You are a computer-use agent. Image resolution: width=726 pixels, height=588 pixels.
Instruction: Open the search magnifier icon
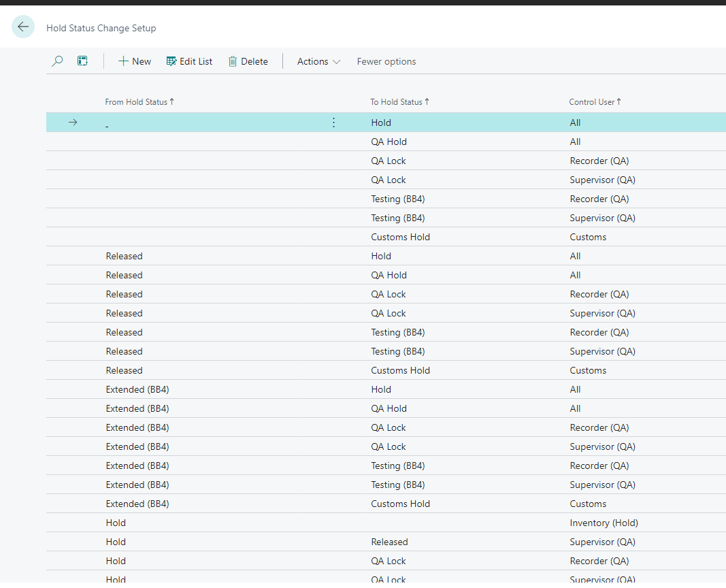point(57,61)
